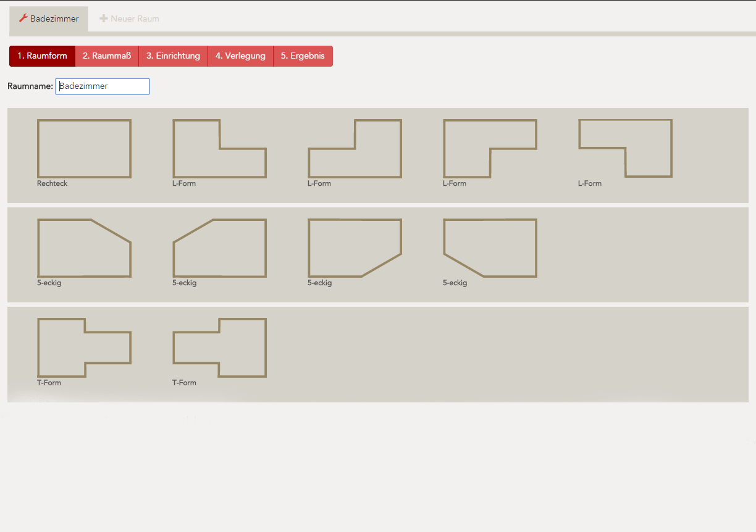Show step 5. Ergebnis
756x532 pixels.
[x=303, y=56]
